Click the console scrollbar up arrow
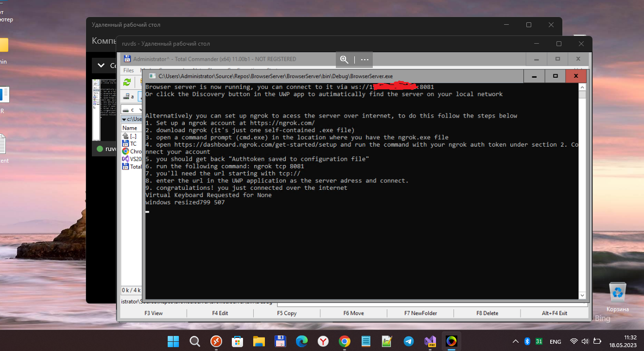Viewport: 644px width, 351px height. tap(582, 87)
